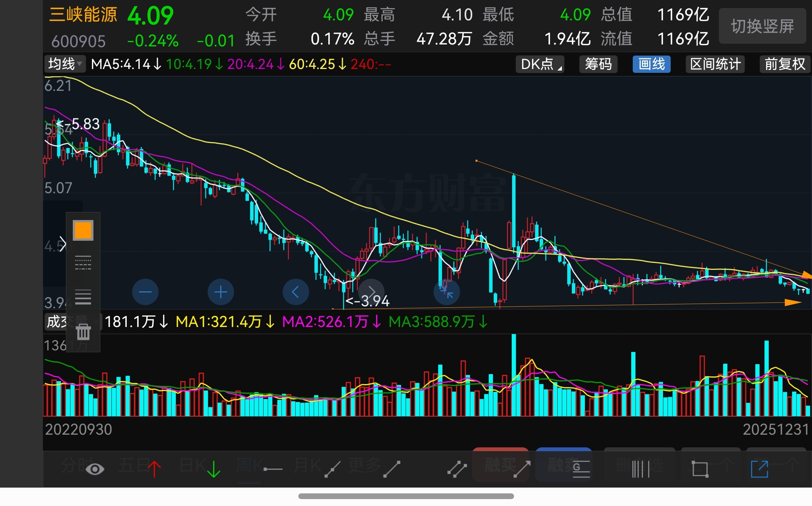
Task: Click the blue share/export icon
Action: 760,469
